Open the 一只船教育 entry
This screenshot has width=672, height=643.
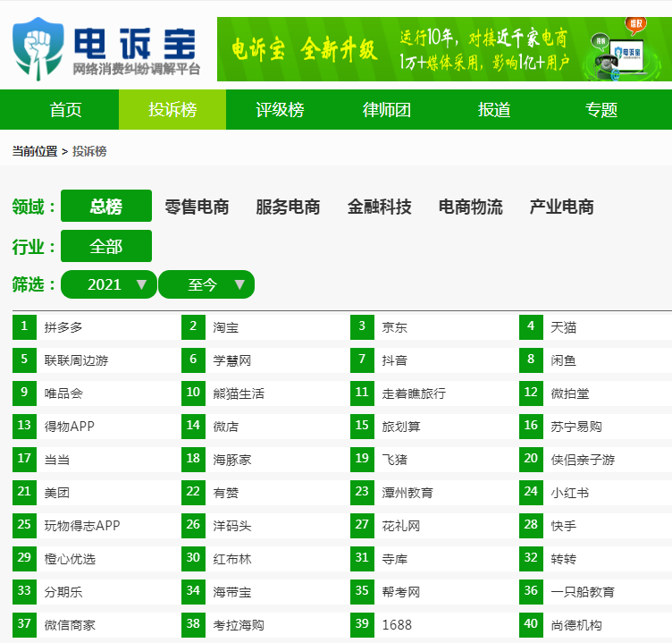(x=583, y=592)
